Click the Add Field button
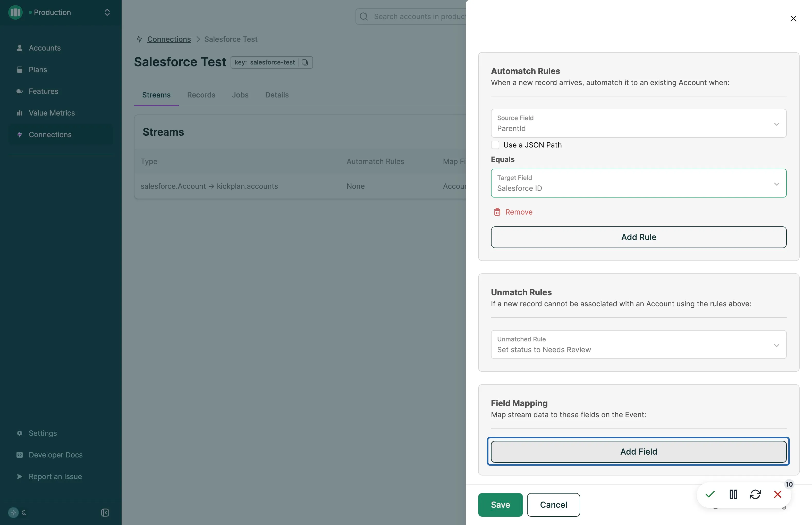 [x=639, y=452]
